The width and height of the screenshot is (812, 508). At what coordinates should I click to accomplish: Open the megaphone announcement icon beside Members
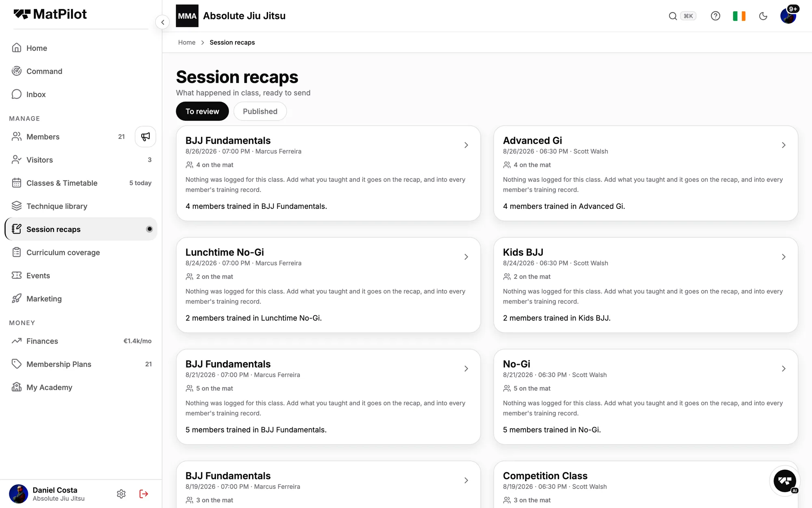(145, 137)
